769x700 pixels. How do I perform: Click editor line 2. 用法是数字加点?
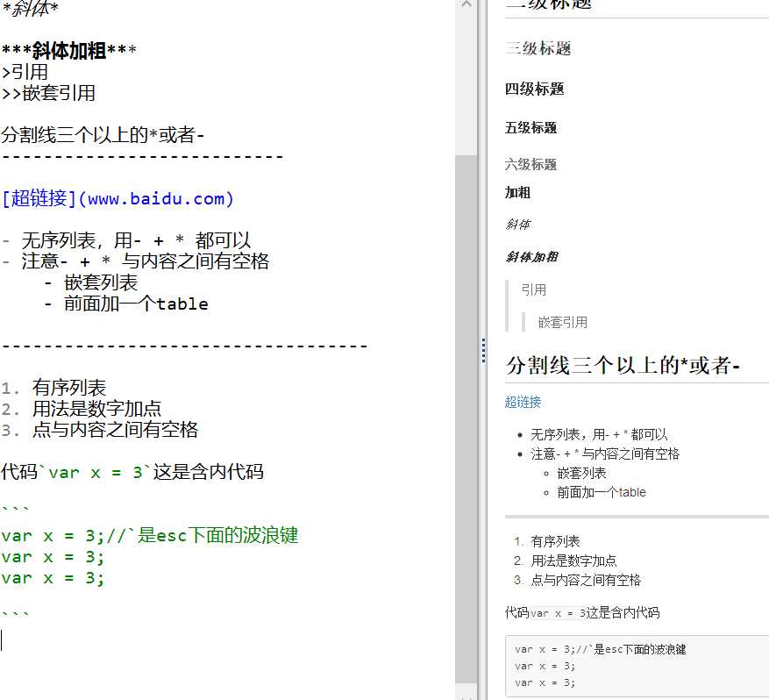click(x=81, y=409)
